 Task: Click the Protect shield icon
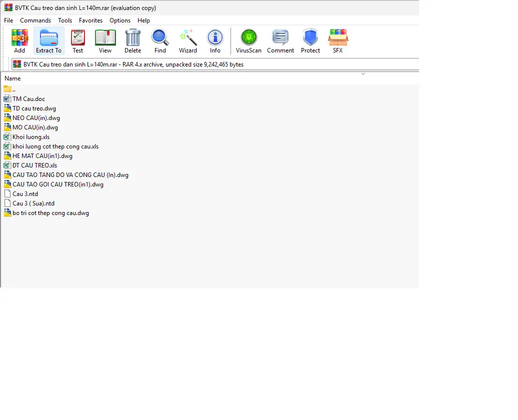310,40
